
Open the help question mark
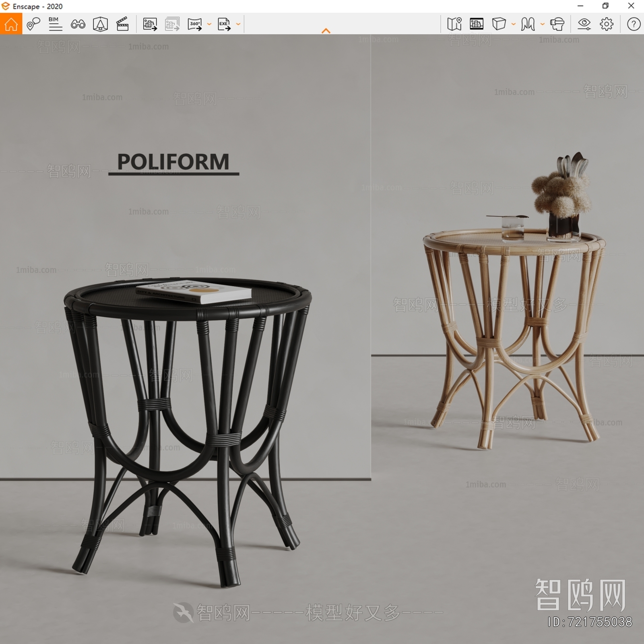pyautogui.click(x=634, y=24)
